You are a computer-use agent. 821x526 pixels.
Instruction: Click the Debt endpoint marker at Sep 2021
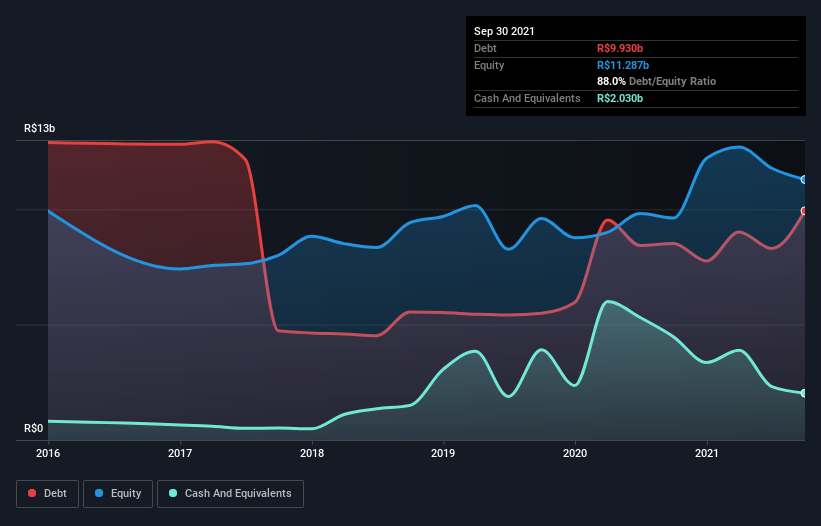804,211
